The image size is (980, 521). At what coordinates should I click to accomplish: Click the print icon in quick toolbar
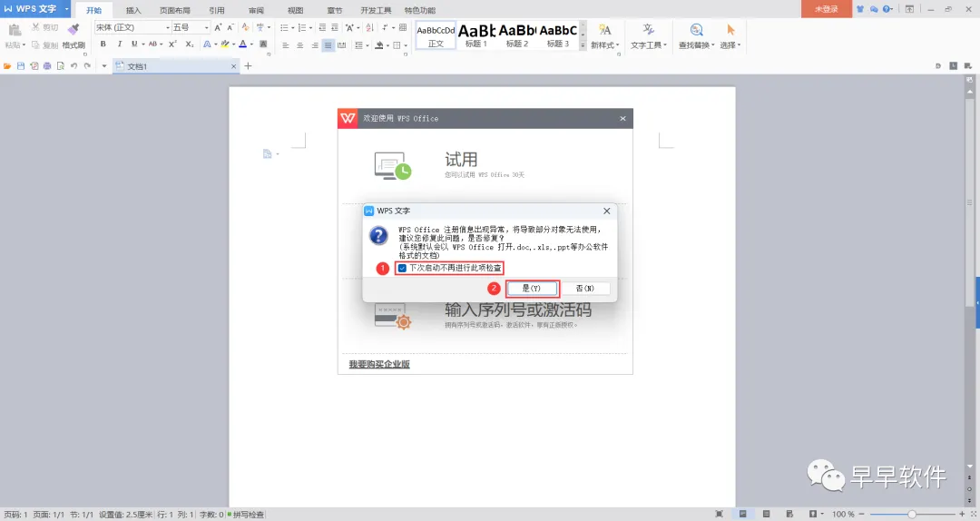pyautogui.click(x=47, y=65)
